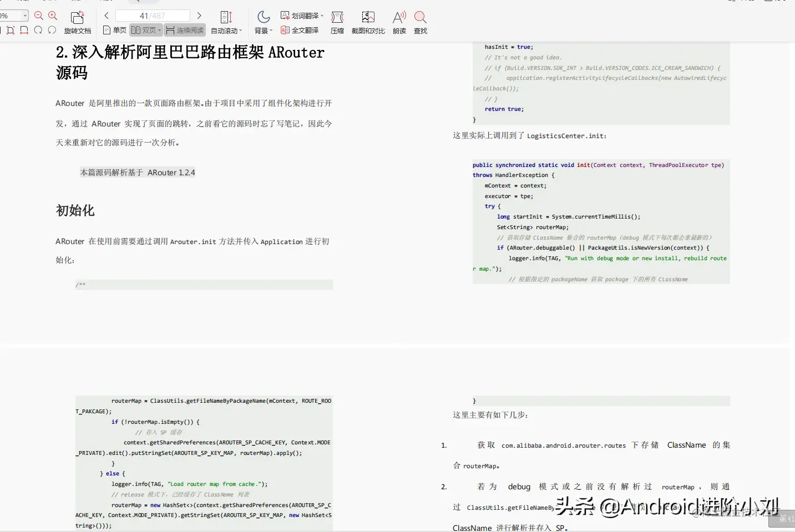
Task: Rotate page counterclockwise with circular arrow icon
Action: point(52,29)
